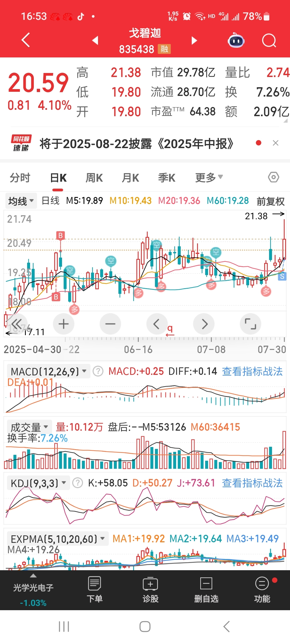290x644 pixels.
Task: Tap double-left rewind chart button
Action: 17,324
